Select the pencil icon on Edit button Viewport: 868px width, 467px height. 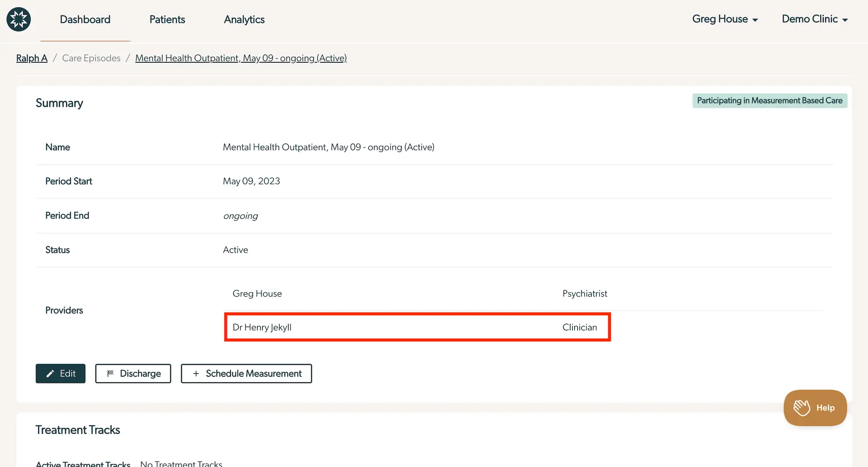pos(50,373)
